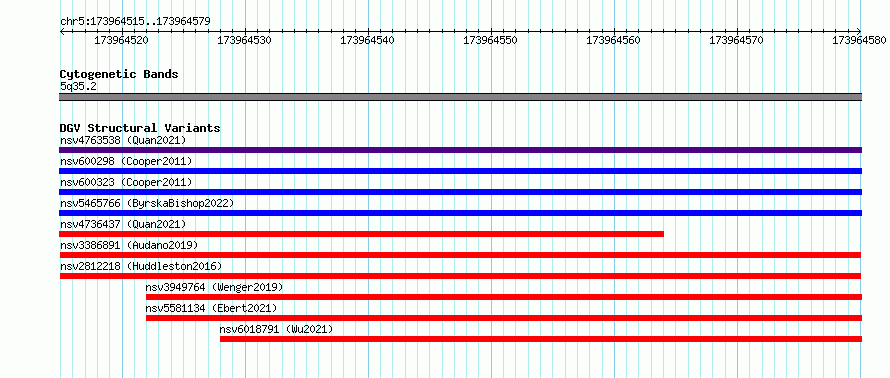Click the red nsv5581134 variant bar
This screenshot has height=378, width=890.
click(x=504, y=318)
